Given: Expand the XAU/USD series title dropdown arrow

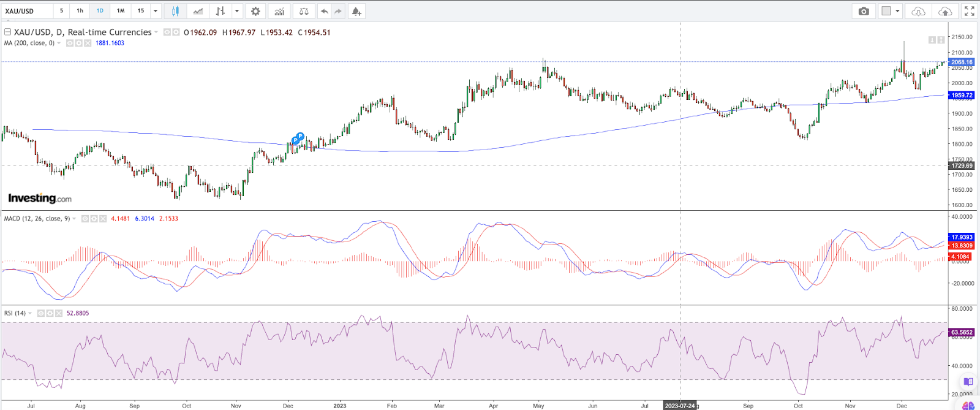Looking at the screenshot, I should [x=156, y=32].
